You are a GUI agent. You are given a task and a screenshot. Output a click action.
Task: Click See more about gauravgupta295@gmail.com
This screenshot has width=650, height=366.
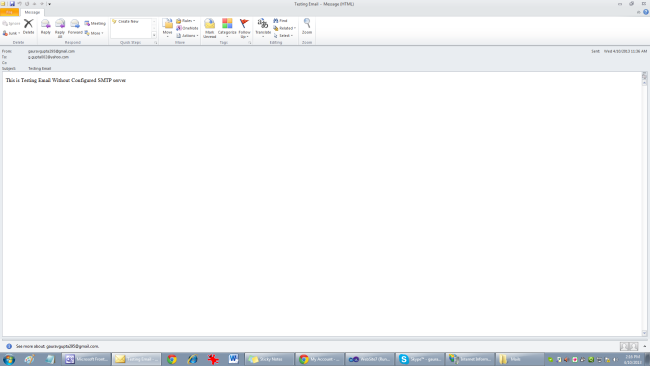pyautogui.click(x=57, y=346)
